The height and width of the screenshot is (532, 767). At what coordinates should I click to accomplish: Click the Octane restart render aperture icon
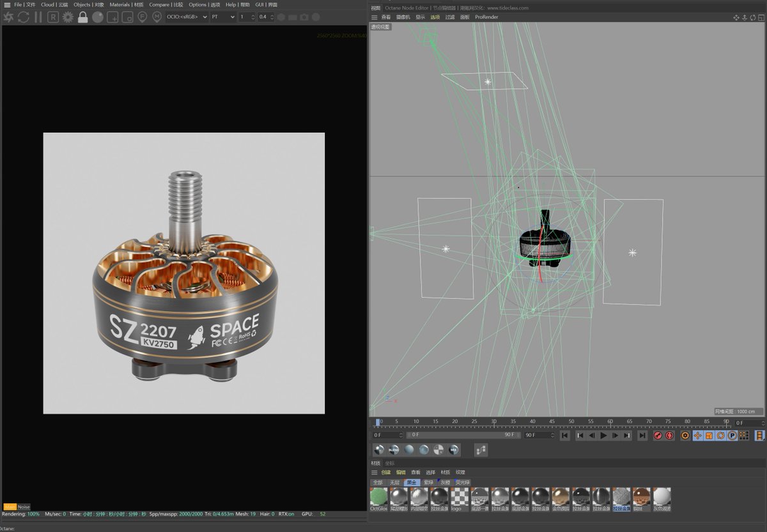(x=8, y=17)
